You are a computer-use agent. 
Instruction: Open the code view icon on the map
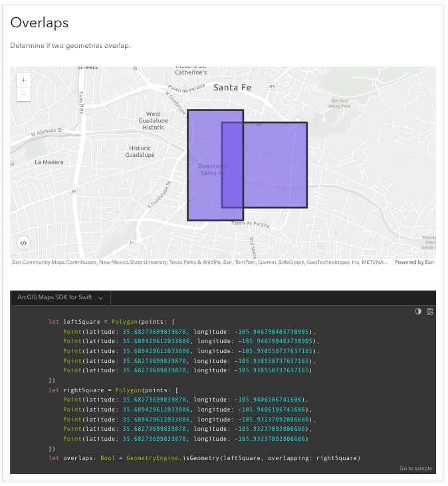tap(23, 243)
